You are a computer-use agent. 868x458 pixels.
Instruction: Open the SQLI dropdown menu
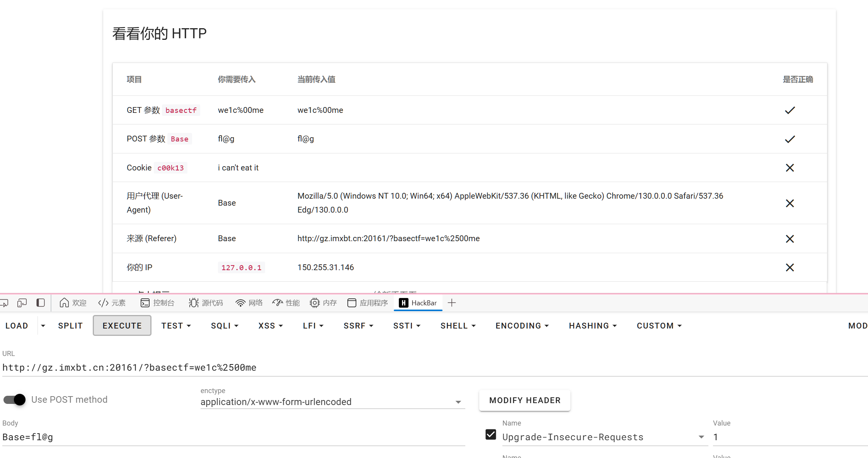tap(225, 326)
